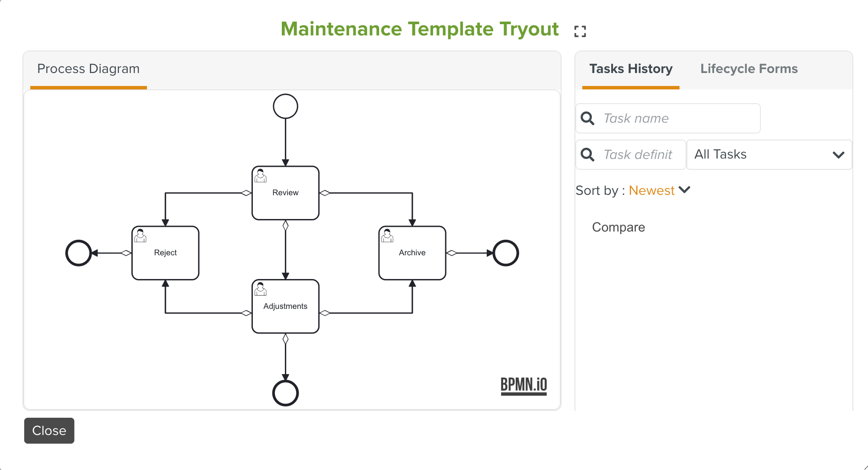Click the magnifier icon in Task name field

click(587, 118)
